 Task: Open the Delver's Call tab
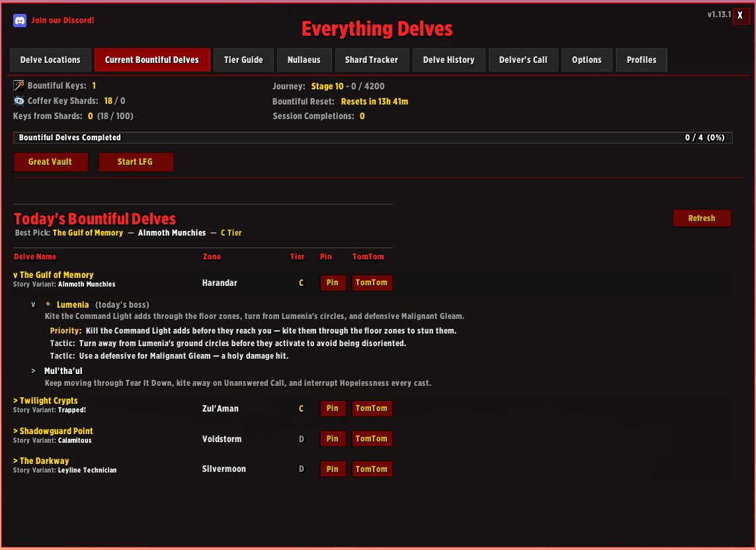(523, 60)
